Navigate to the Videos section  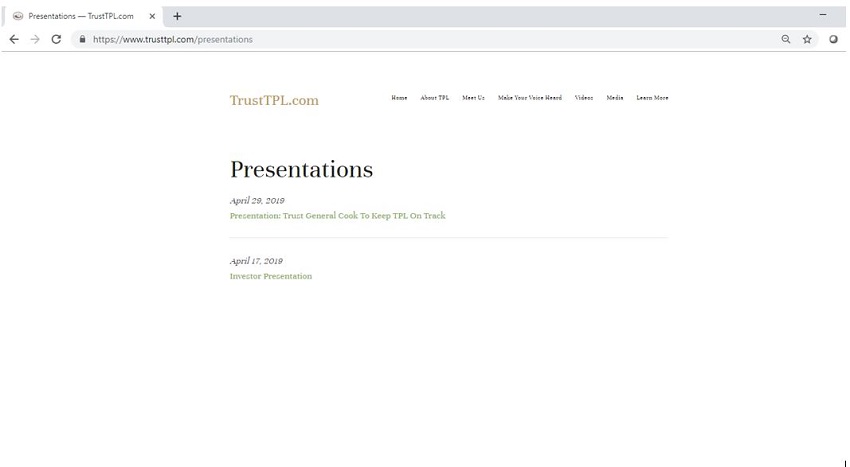pyautogui.click(x=584, y=98)
